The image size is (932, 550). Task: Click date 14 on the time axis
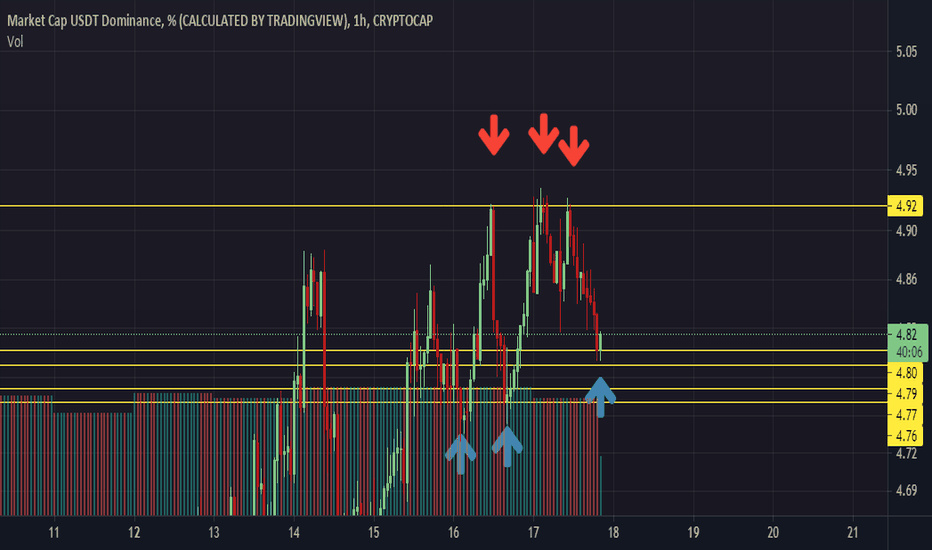tap(294, 532)
